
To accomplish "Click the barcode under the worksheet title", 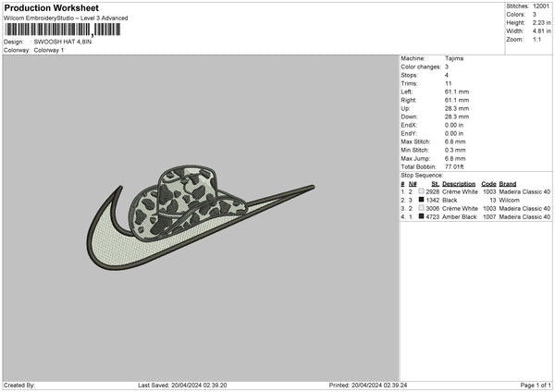I will [63, 30].
